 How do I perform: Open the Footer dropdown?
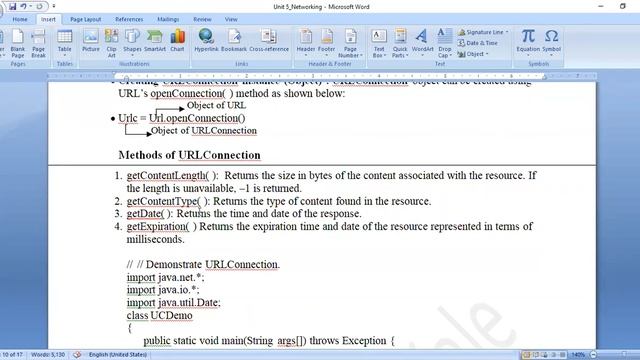tap(327, 43)
